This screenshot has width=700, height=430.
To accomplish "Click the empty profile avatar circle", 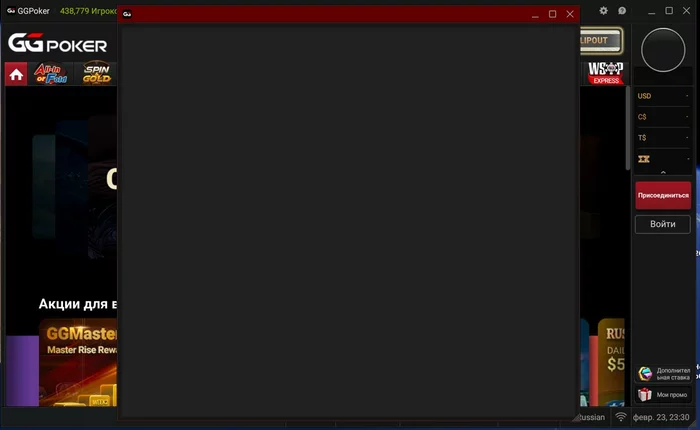I will (x=663, y=50).
